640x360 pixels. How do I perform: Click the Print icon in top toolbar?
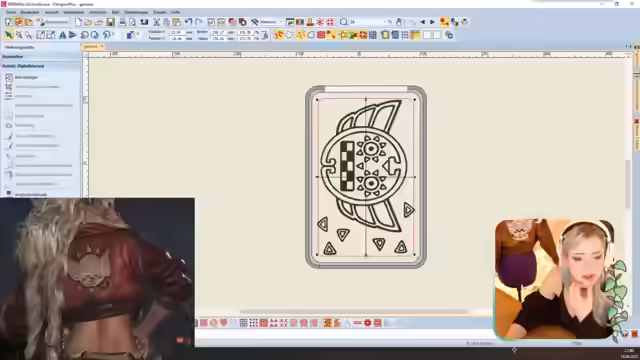(122, 22)
